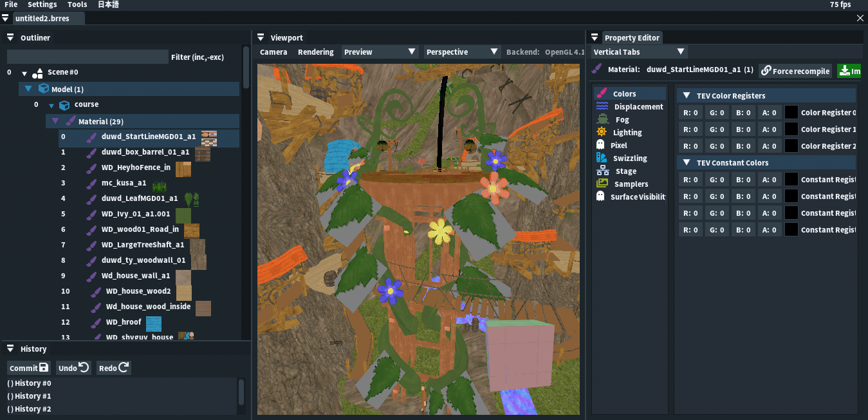The height and width of the screenshot is (420, 868).
Task: Collapse the Material (29) tree node
Action: 55,121
